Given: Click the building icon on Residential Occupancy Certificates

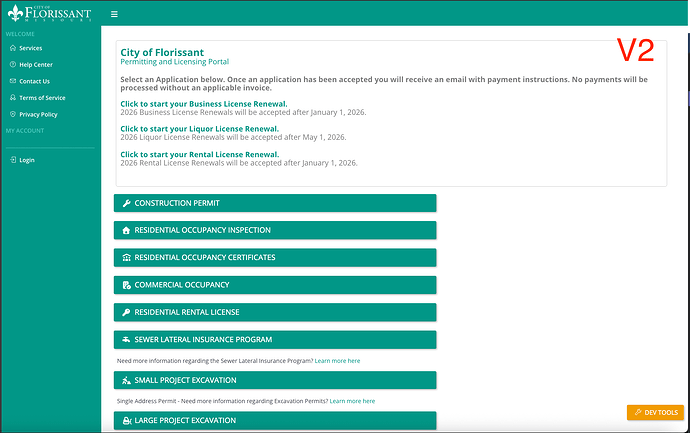Looking at the screenshot, I should (126, 257).
